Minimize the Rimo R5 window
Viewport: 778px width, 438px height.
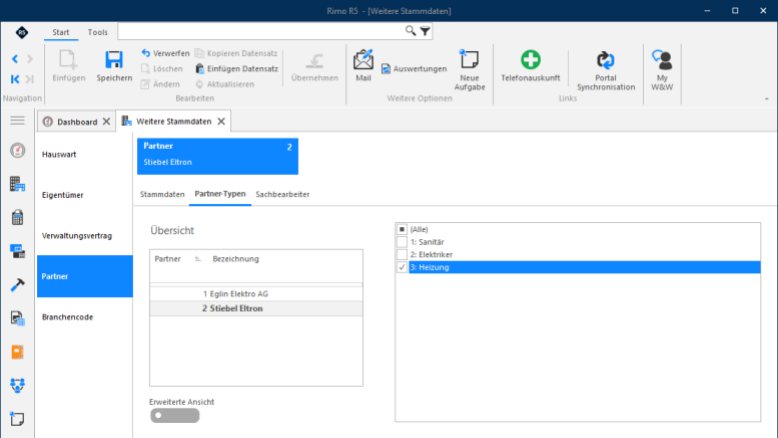click(708, 10)
